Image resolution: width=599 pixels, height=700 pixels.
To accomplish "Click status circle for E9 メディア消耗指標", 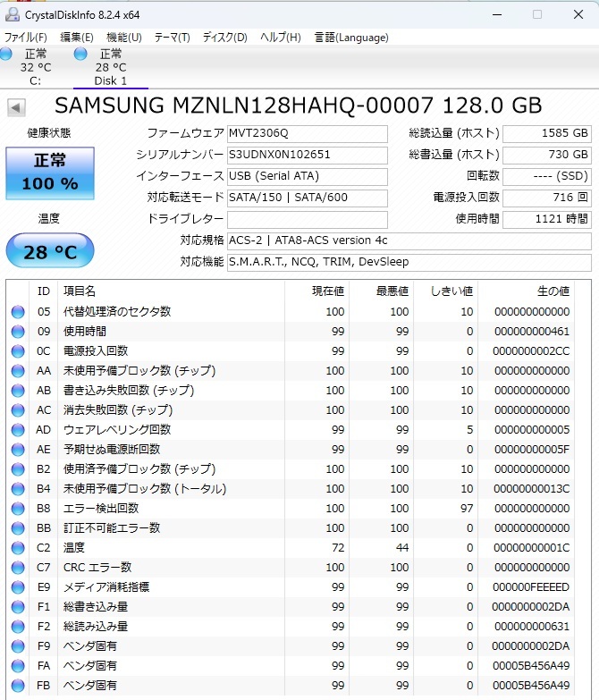I will click(18, 587).
